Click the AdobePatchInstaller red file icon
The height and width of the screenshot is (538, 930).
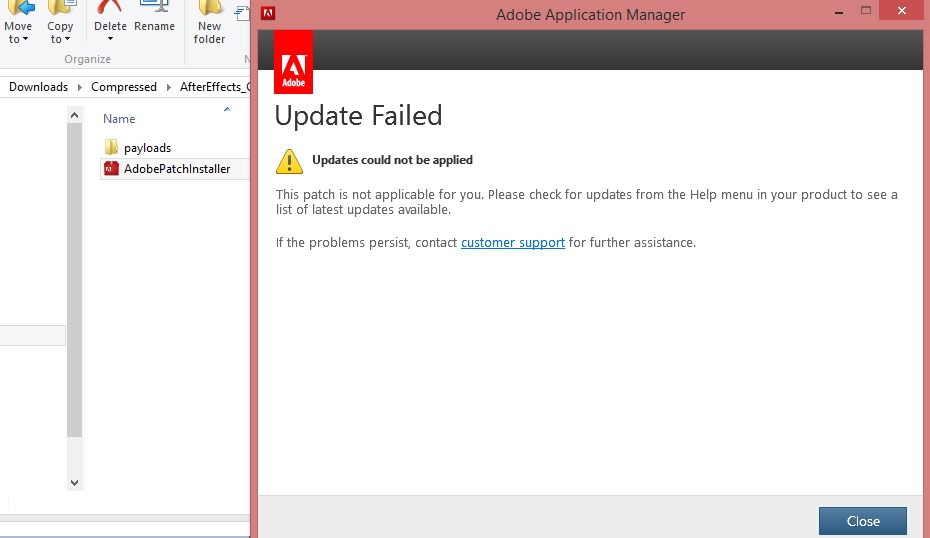111,168
